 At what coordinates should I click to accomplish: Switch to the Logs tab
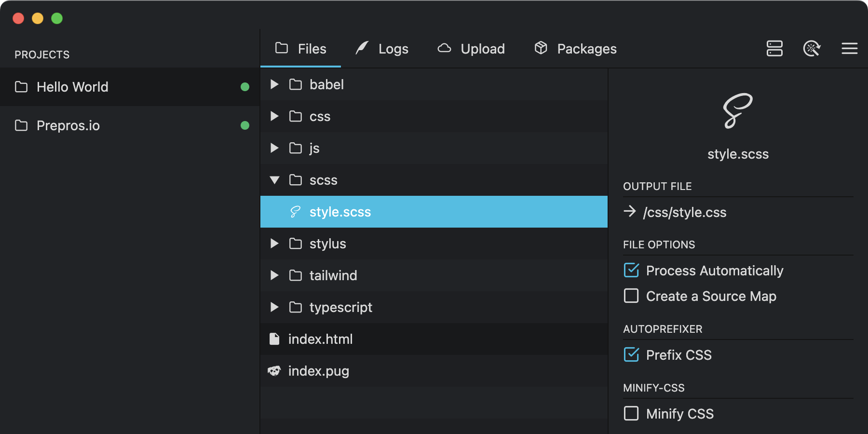[382, 49]
